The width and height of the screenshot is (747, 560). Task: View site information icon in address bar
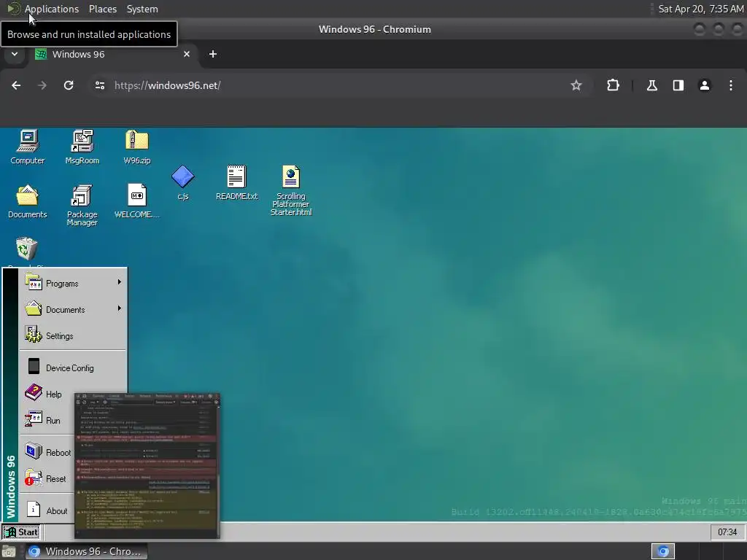[99, 85]
